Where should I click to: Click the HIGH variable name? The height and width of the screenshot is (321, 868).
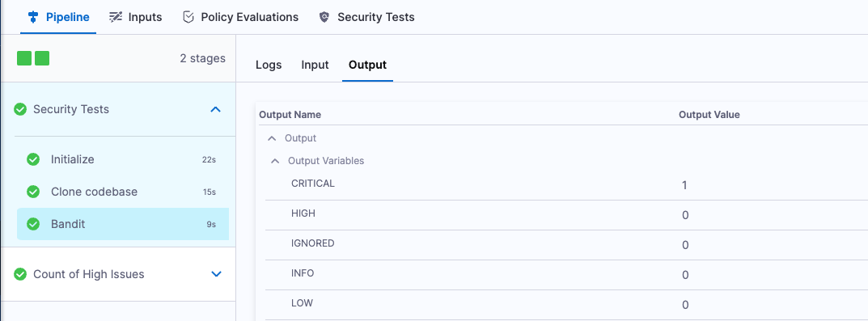(x=303, y=213)
